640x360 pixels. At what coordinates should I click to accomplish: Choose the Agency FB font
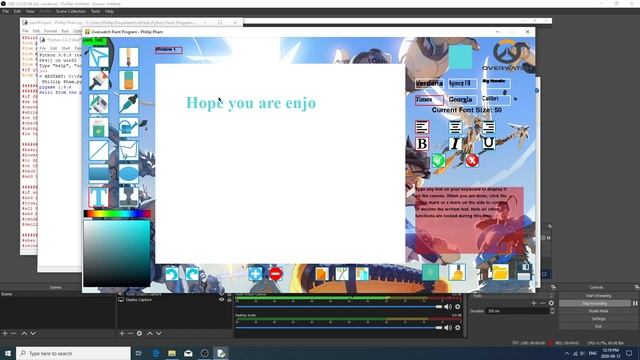(x=462, y=84)
